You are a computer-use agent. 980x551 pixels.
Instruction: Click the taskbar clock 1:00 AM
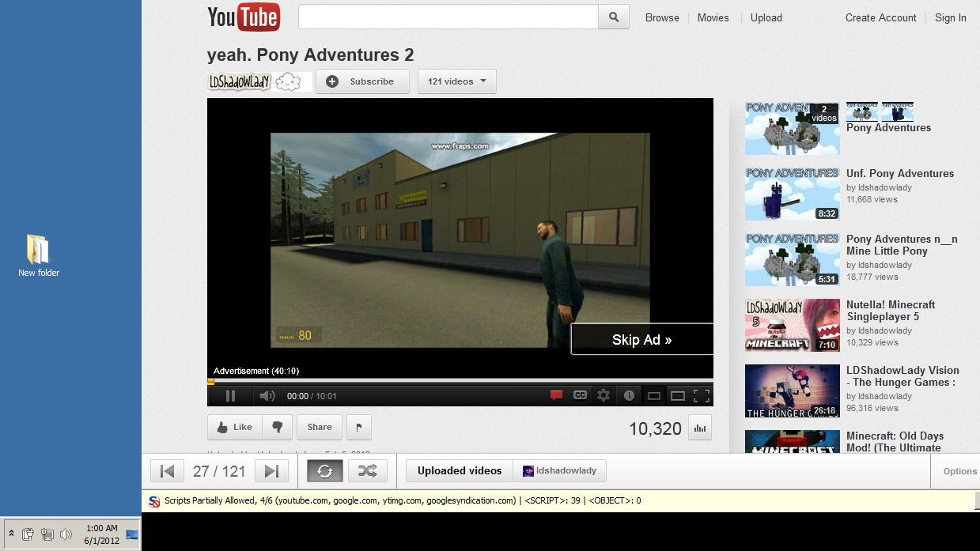click(x=102, y=534)
